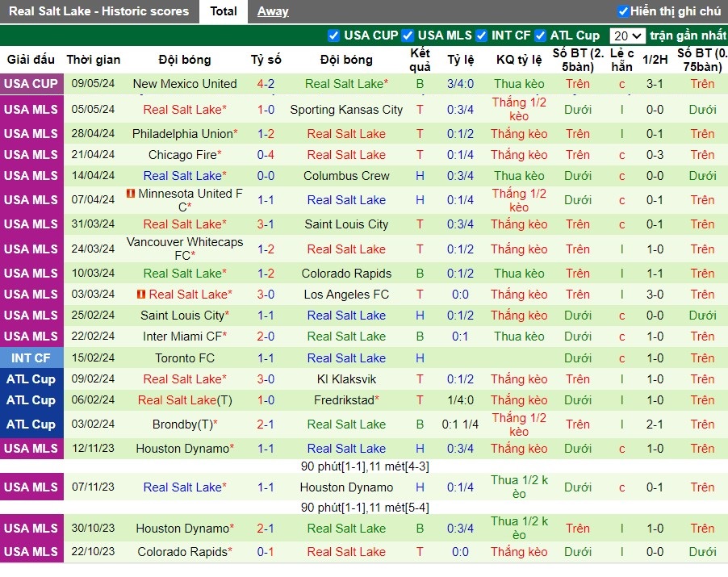The image size is (728, 577).
Task: Open Sporting Kansas City team link
Action: pyautogui.click(x=346, y=110)
